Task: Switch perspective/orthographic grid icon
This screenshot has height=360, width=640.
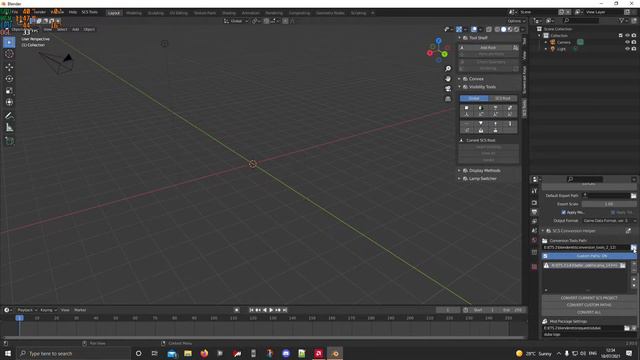Action: 448,99
